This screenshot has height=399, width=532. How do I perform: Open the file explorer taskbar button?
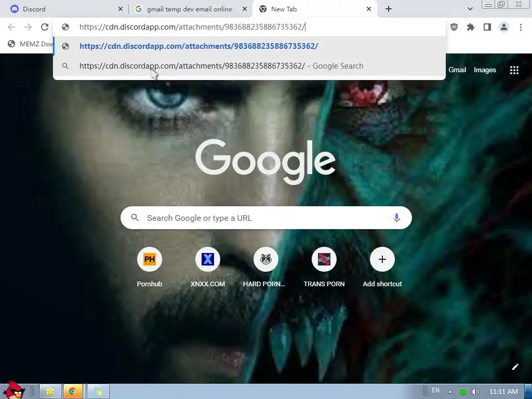point(50,392)
